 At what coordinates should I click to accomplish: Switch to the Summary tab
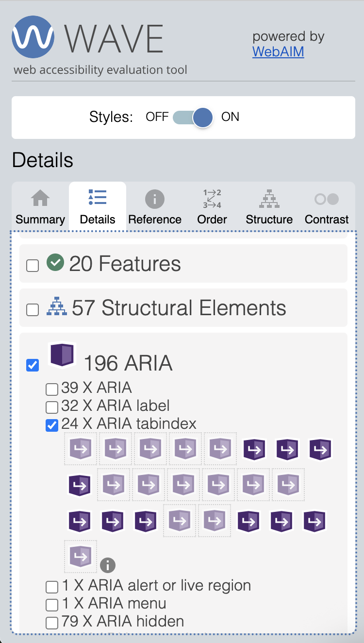40,207
